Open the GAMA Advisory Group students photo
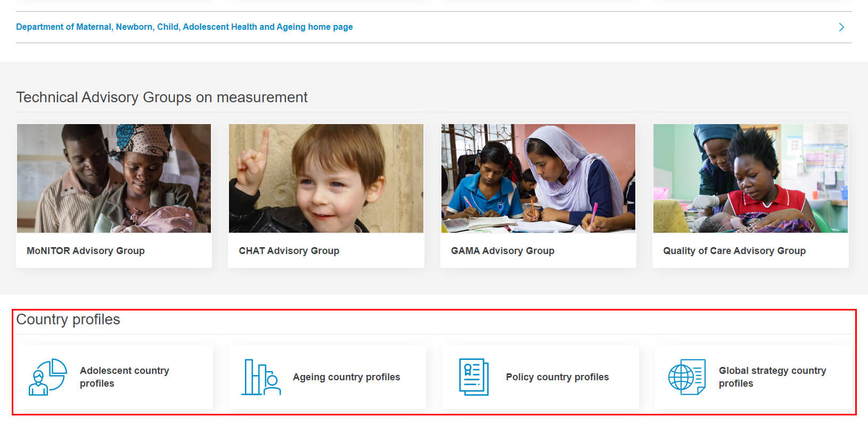868x425 pixels. pyautogui.click(x=538, y=178)
